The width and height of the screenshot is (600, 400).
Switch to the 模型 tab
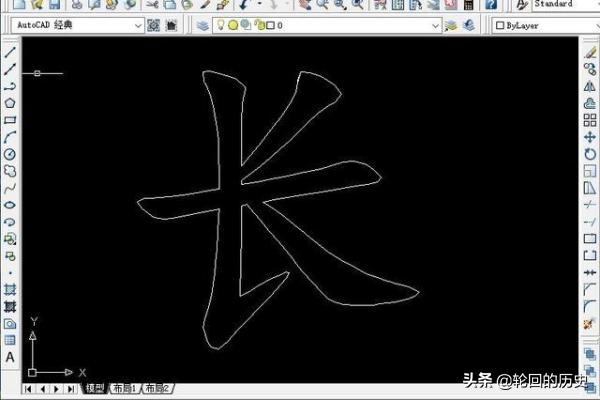95,389
